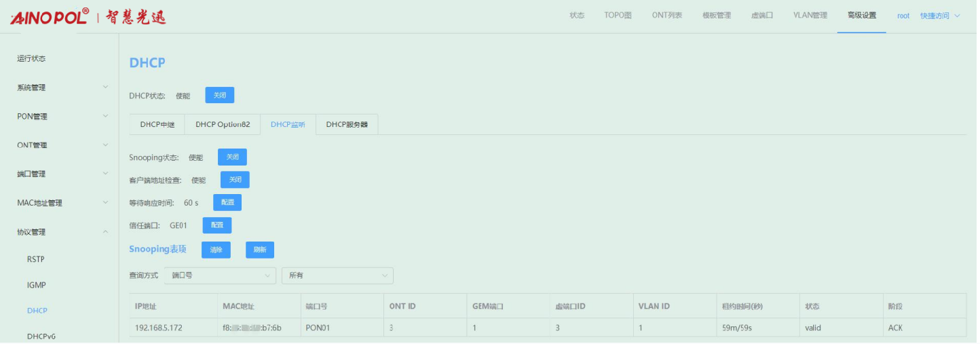Open the 快捷访问 dropdown menu
This screenshot has width=980, height=344.
click(940, 16)
